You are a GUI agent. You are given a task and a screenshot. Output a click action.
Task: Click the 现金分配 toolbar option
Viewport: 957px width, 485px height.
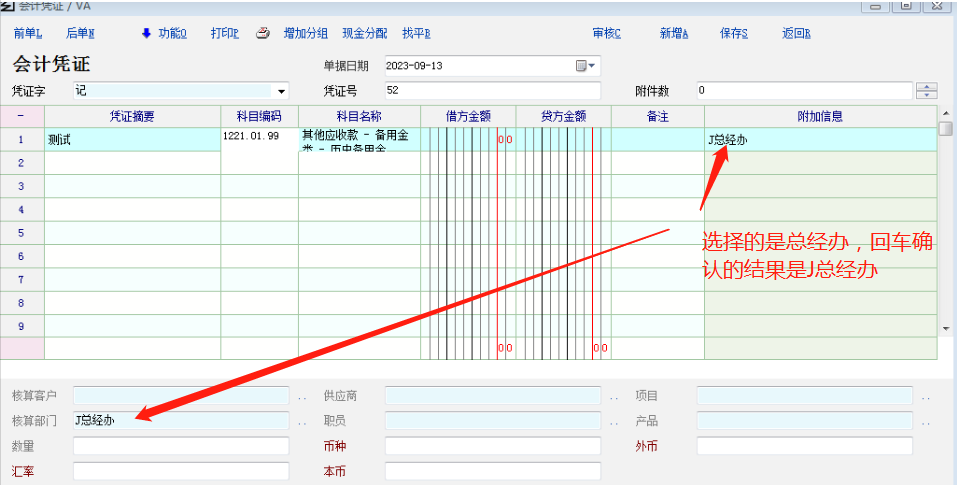(x=364, y=33)
